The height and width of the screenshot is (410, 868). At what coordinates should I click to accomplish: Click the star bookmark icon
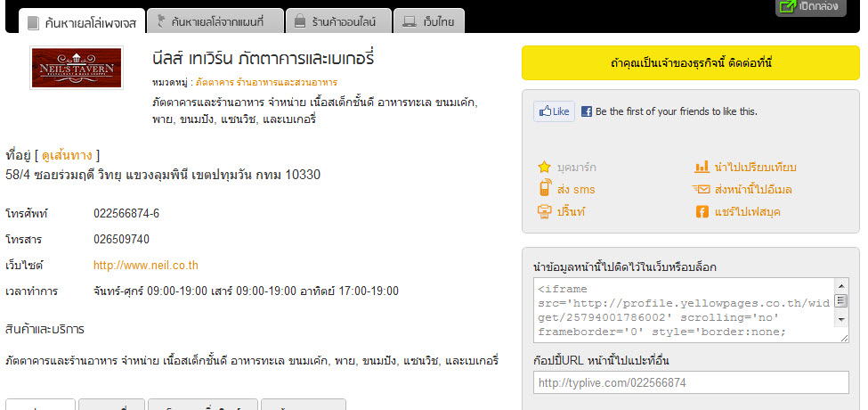544,167
